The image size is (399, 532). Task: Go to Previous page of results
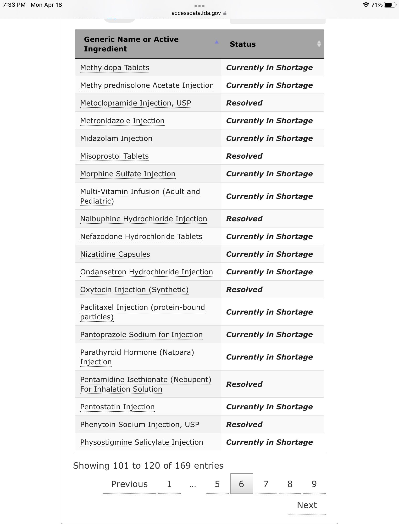tap(129, 484)
